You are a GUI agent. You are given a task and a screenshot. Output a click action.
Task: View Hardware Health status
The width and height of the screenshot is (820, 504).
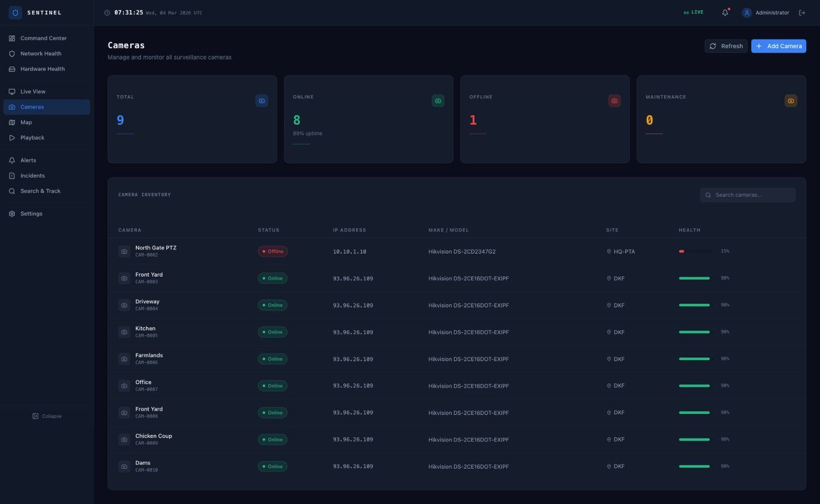(42, 68)
